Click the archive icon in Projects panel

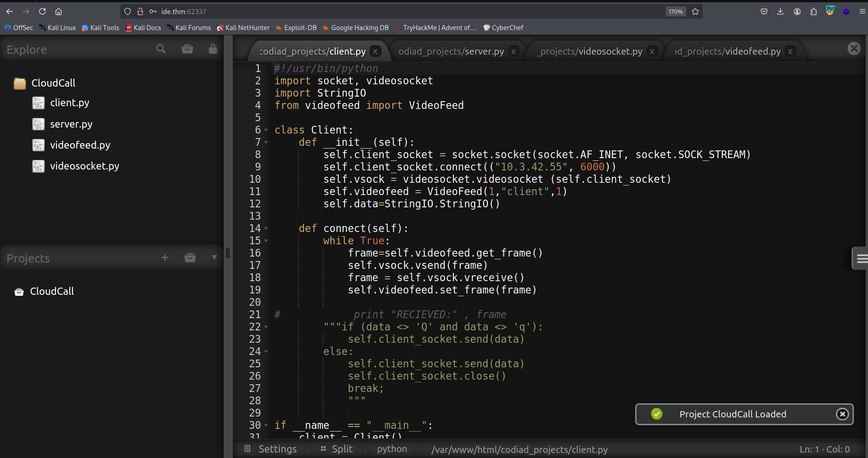tap(190, 257)
